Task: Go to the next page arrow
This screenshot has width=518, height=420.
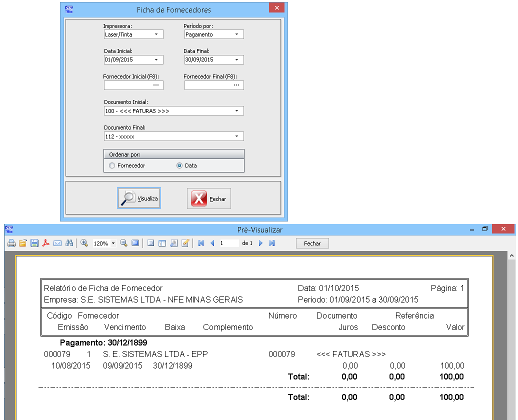Action: [x=260, y=243]
